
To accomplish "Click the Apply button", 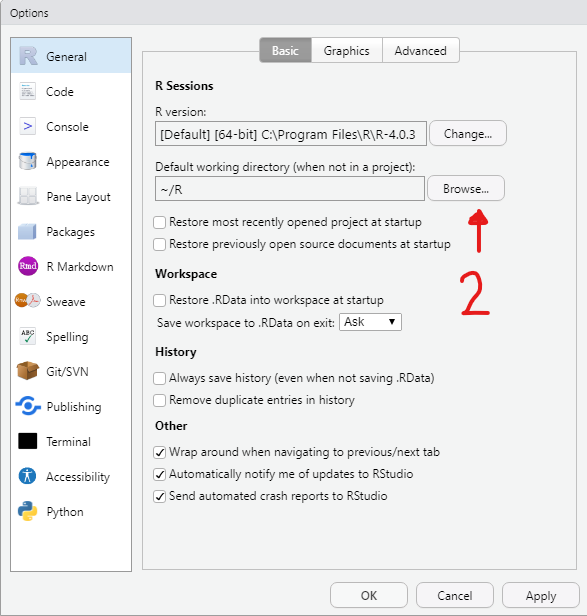I will (541, 595).
